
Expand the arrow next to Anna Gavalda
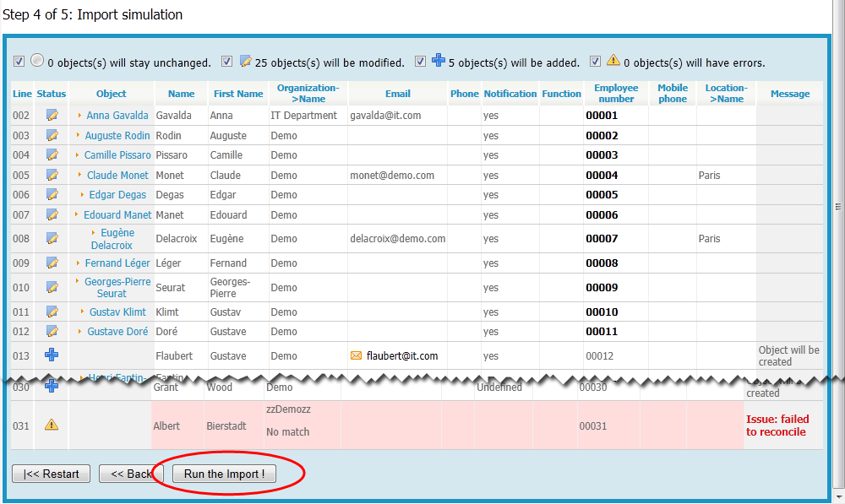[x=79, y=115]
